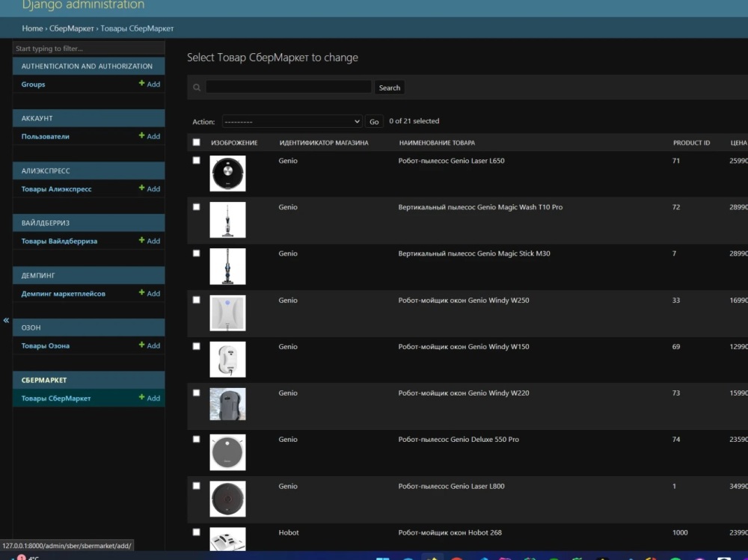
Task: Click the Search button
Action: click(389, 87)
